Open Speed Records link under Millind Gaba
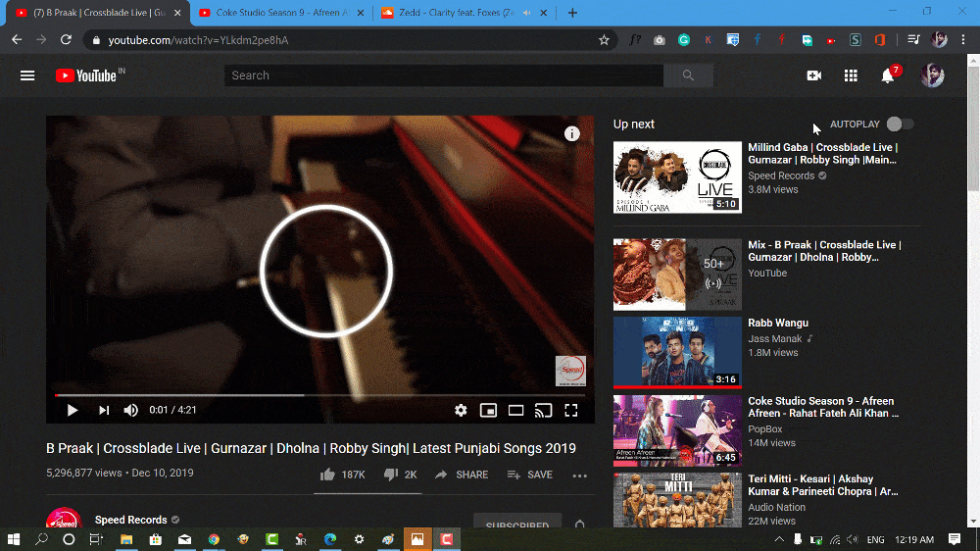The width and height of the screenshot is (980, 551). click(781, 175)
